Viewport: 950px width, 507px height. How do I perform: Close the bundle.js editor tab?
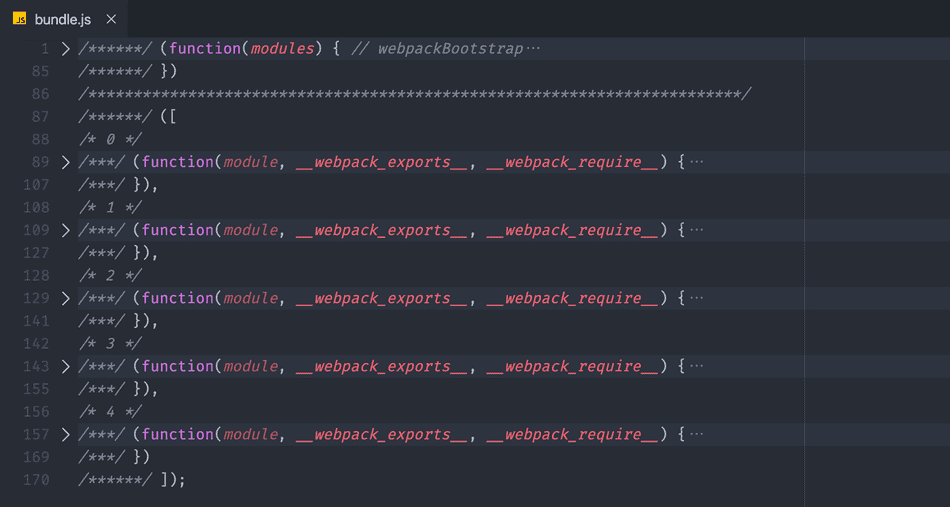pyautogui.click(x=111, y=19)
